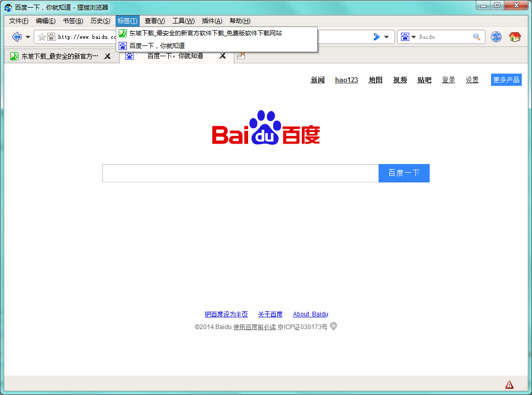Click the Baidu logo image
532x395 pixels.
266,127
